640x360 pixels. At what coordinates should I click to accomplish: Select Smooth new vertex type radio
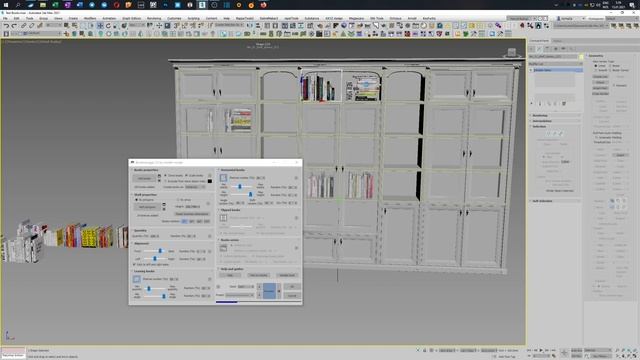(596, 70)
